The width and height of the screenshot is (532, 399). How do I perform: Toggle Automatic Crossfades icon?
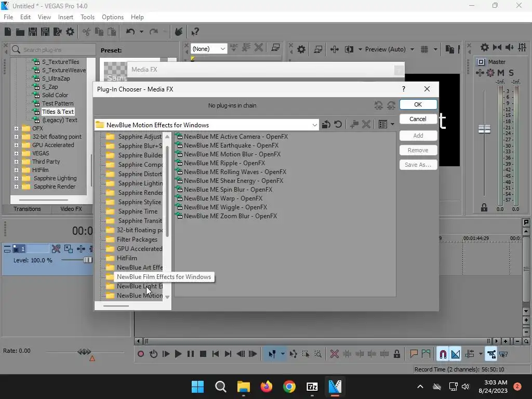tap(455, 354)
